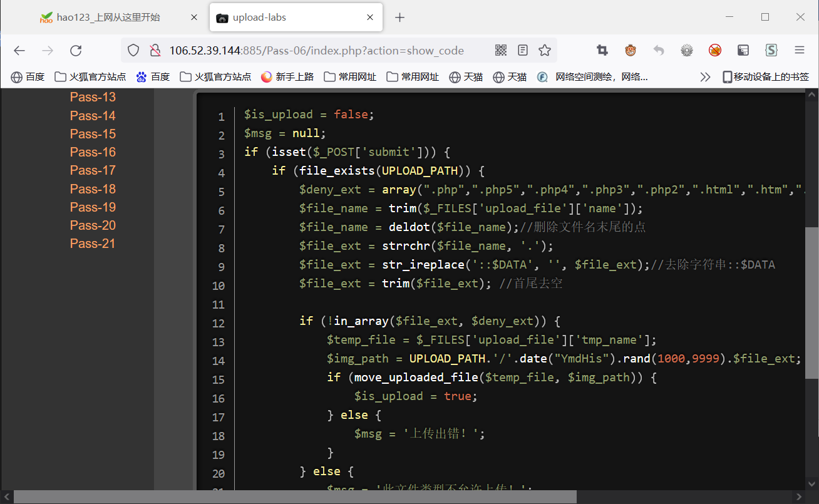This screenshot has height=504, width=819.
Task: Click line number 12 in the gutter
Action: coord(219,323)
